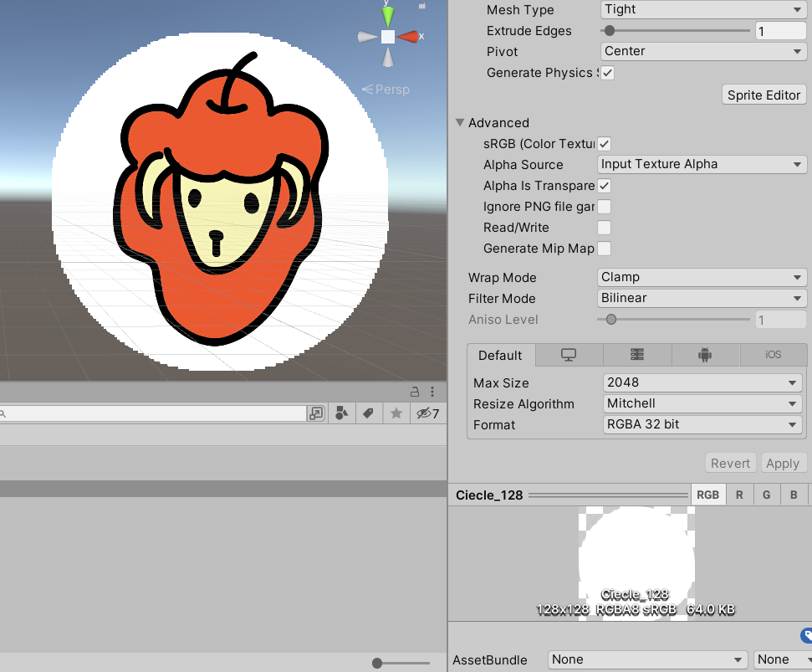
Task: Open the Wrap Mode dropdown
Action: pyautogui.click(x=702, y=277)
